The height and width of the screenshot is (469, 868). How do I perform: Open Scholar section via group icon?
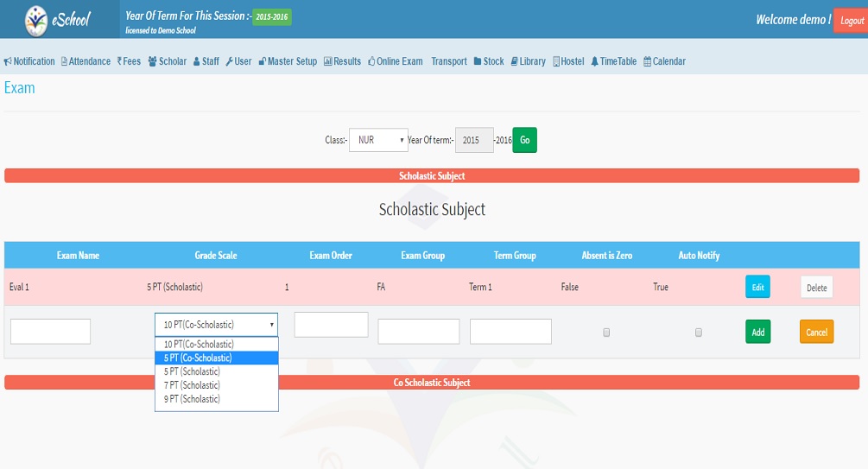pos(152,61)
